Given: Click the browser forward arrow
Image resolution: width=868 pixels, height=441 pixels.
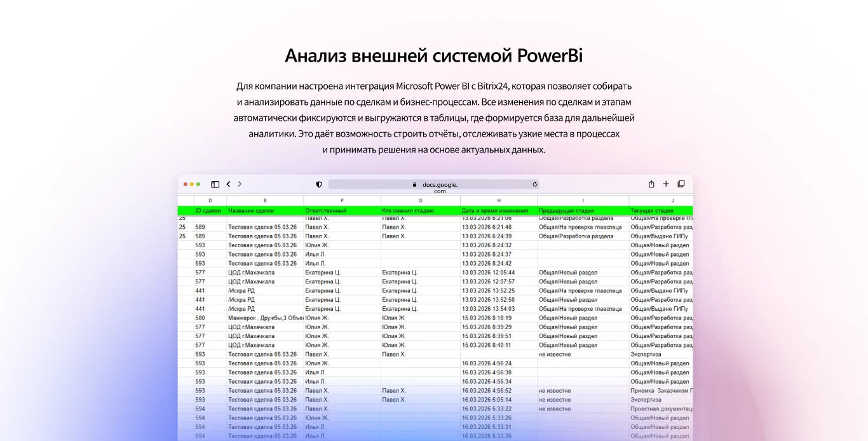Looking at the screenshot, I should point(240,184).
